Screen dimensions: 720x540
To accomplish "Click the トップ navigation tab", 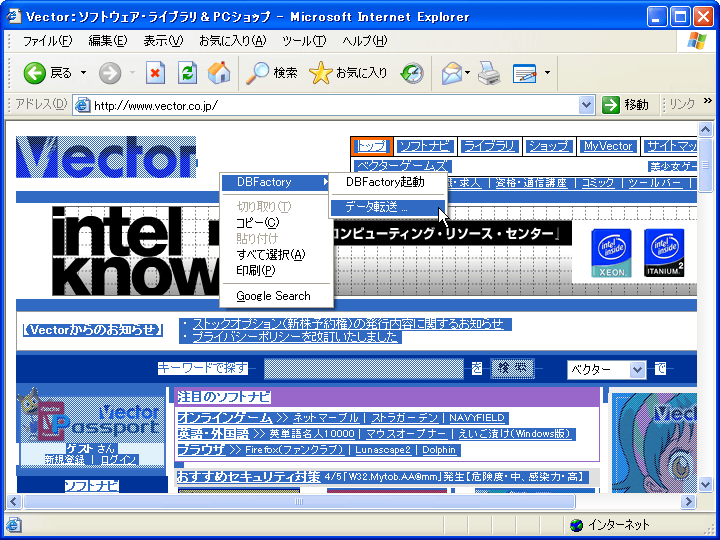I will [372, 146].
